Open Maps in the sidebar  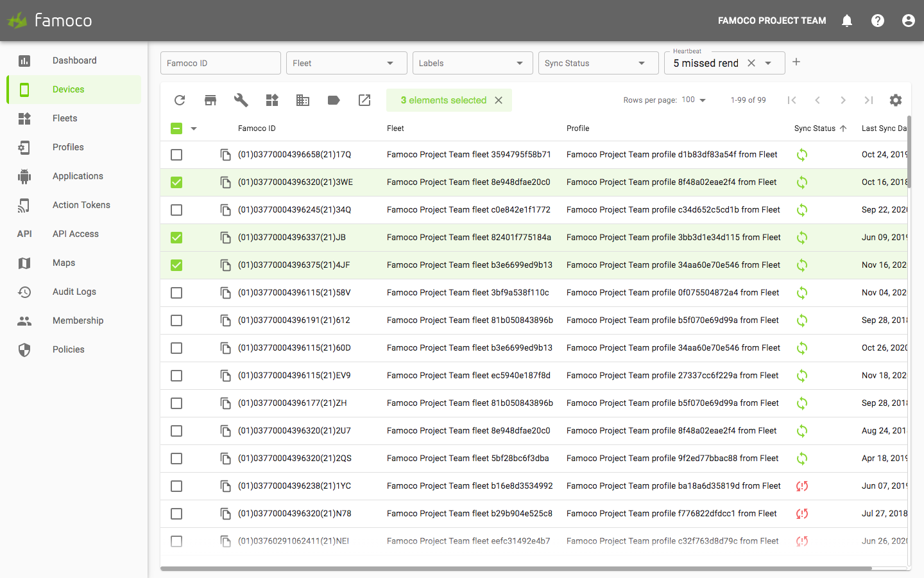click(x=74, y=263)
